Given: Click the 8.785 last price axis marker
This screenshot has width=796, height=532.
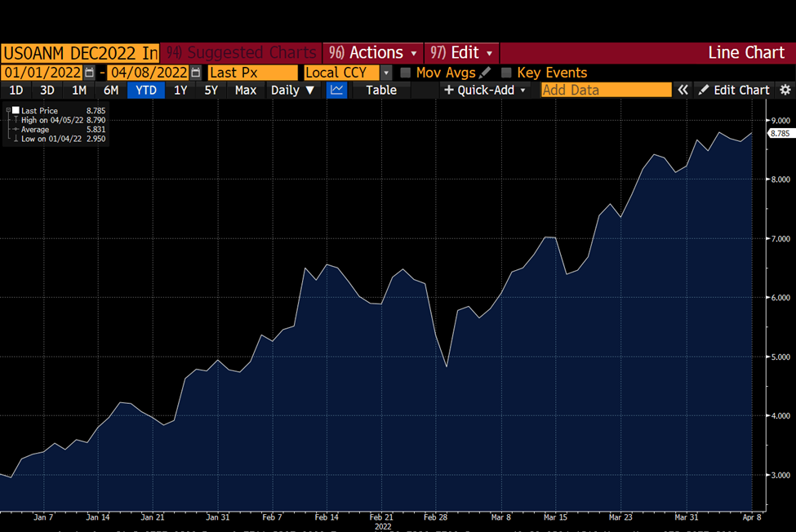Looking at the screenshot, I should [780, 133].
